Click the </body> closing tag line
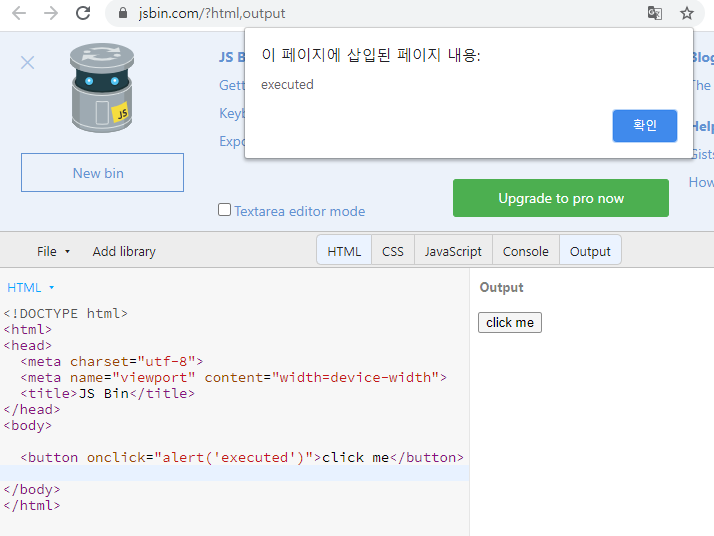The image size is (714, 536). click(x=32, y=490)
